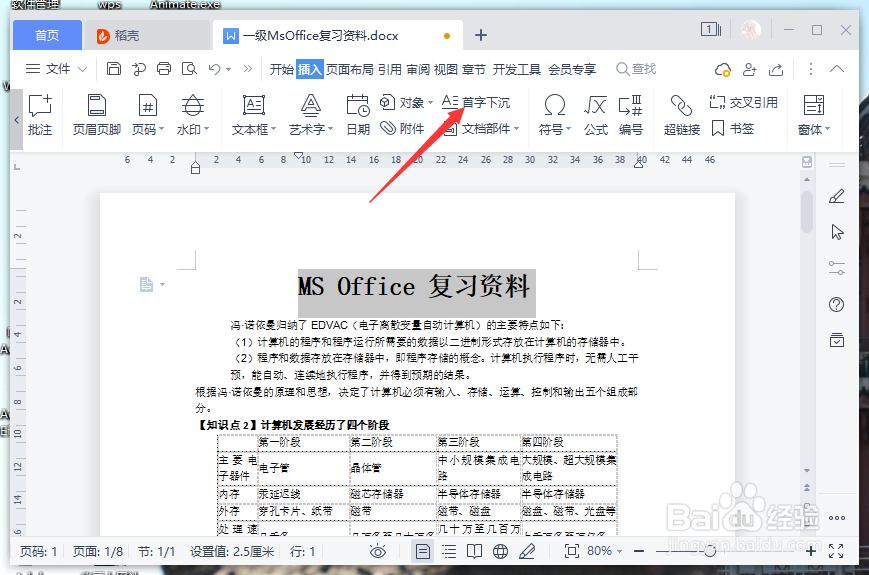Click the share export icon
Screen dimensions: 869x575
[x=776, y=69]
